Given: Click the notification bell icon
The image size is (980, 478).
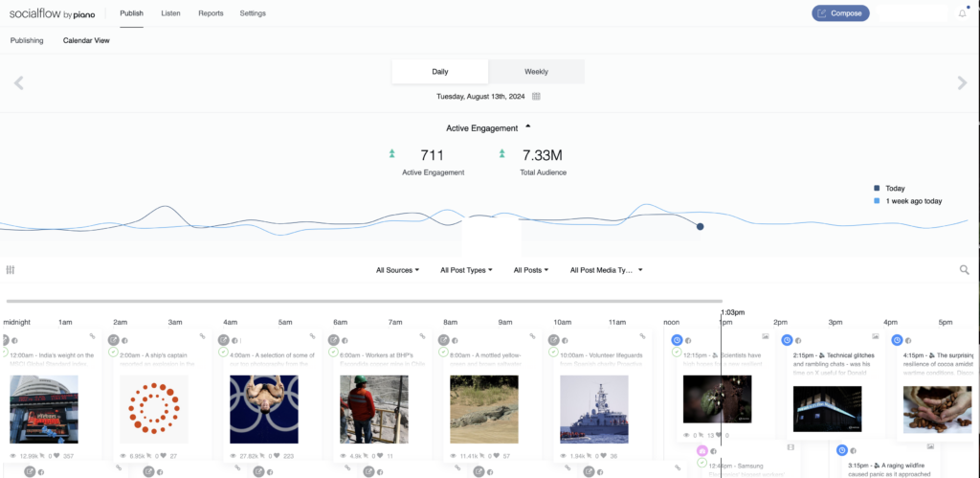Looking at the screenshot, I should pos(962,13).
